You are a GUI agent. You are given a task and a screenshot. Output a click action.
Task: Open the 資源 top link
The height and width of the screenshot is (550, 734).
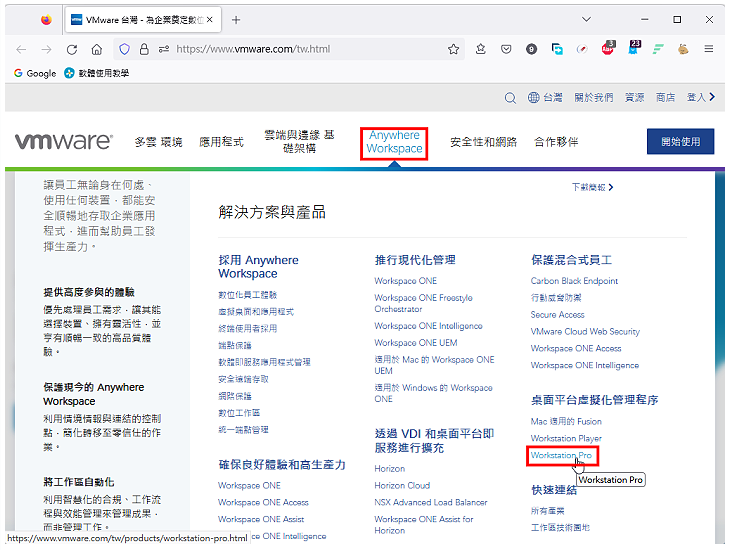[634, 97]
